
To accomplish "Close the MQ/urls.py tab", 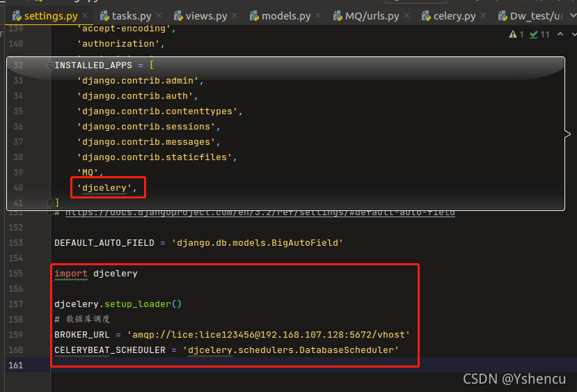I will 406,16.
